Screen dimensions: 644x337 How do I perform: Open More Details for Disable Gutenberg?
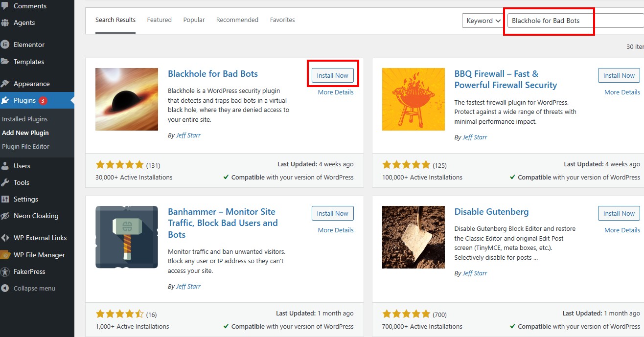coord(622,230)
